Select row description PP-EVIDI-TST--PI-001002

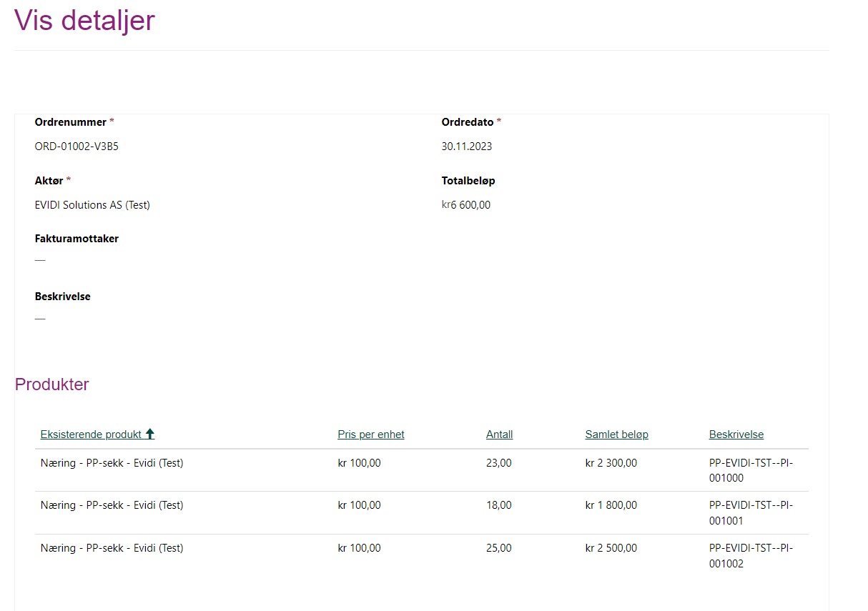(x=751, y=556)
